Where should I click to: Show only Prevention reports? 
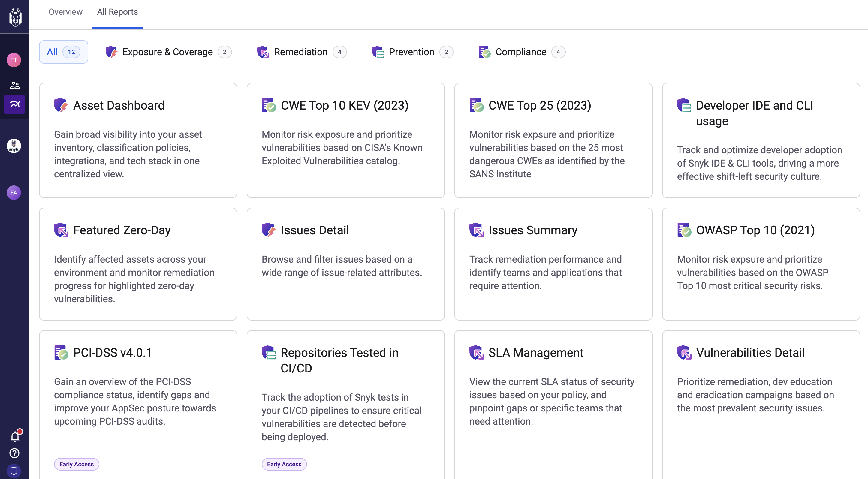click(411, 52)
